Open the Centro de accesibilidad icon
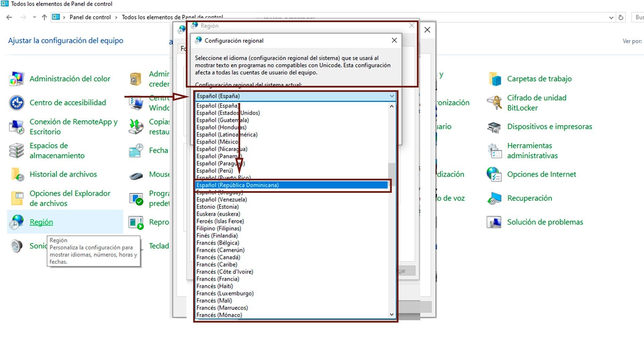The width and height of the screenshot is (644, 338). pos(16,103)
